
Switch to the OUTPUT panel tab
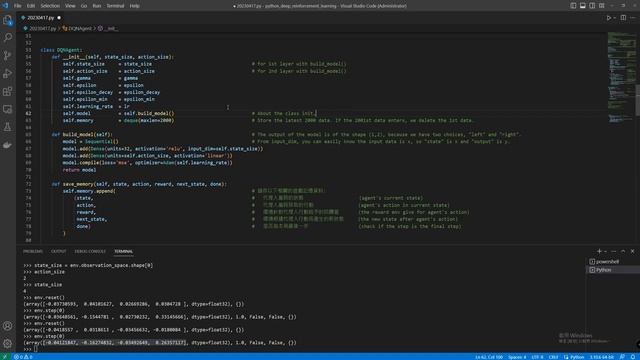pyautogui.click(x=58, y=251)
